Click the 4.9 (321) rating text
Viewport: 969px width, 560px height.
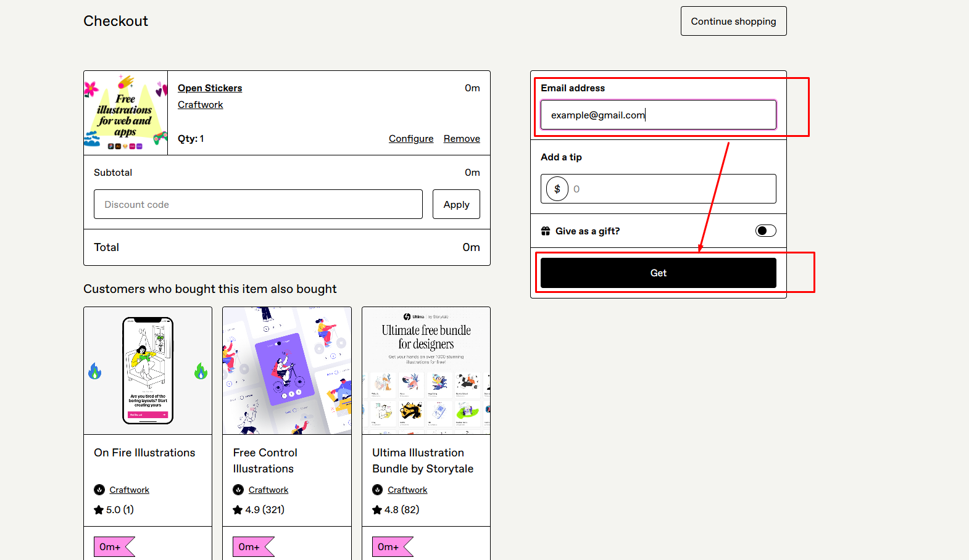point(265,510)
